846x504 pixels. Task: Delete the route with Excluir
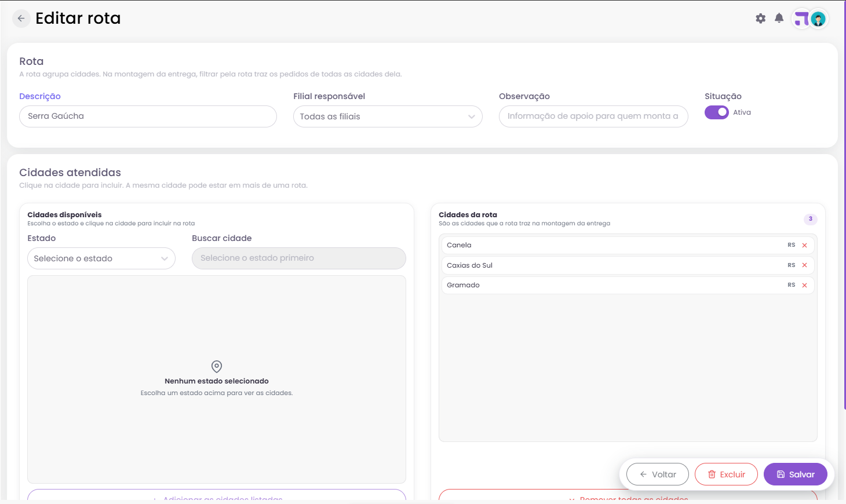point(726,474)
